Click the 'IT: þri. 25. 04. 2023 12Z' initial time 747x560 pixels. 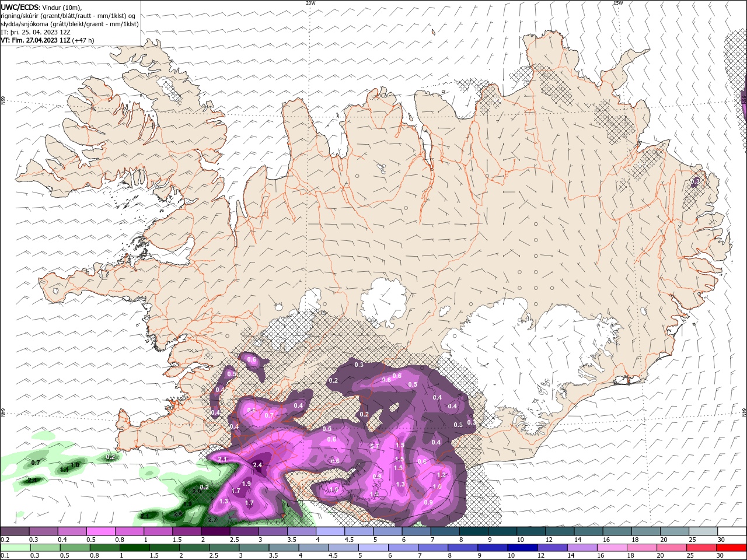click(x=36, y=32)
